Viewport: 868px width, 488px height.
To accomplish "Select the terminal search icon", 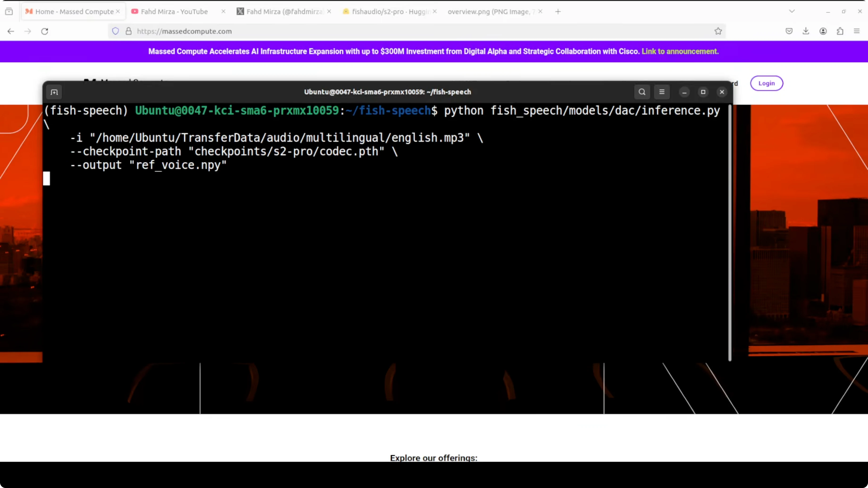I will (642, 92).
